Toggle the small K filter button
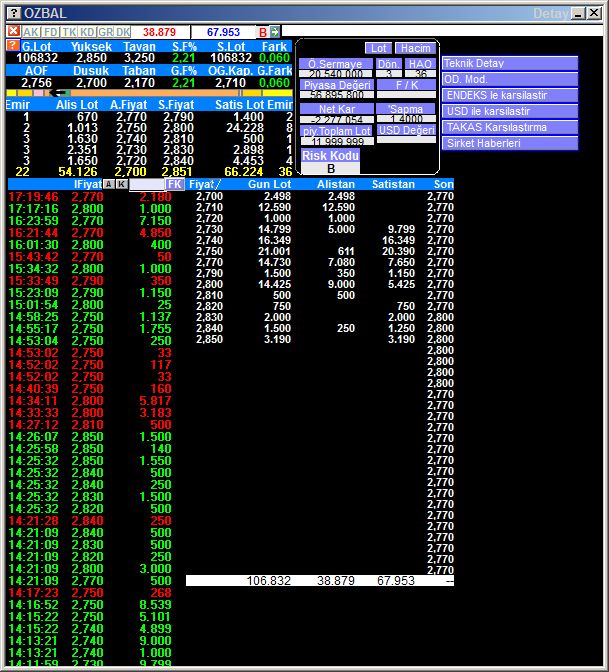This screenshot has width=609, height=672. click(122, 184)
